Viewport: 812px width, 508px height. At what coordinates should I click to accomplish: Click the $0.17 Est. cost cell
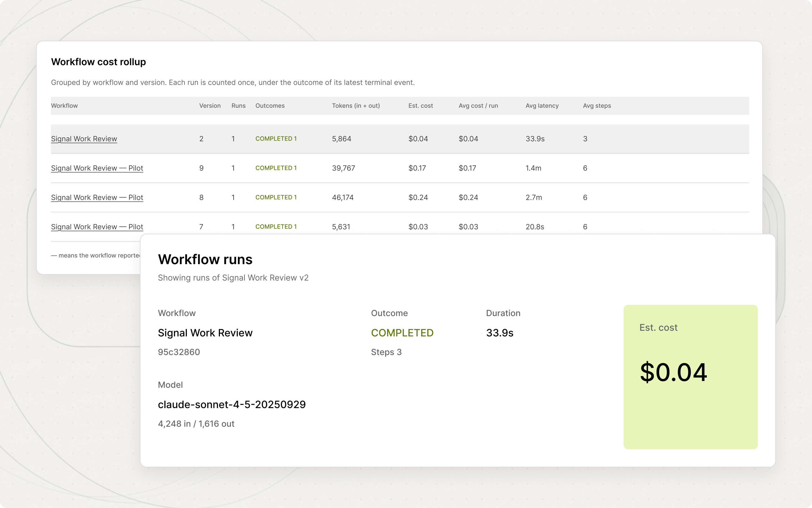[417, 168]
